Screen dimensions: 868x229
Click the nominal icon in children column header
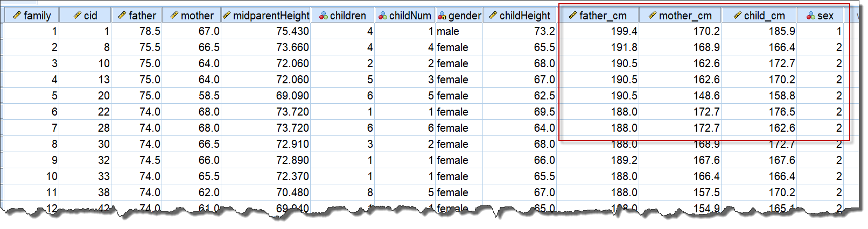323,16
